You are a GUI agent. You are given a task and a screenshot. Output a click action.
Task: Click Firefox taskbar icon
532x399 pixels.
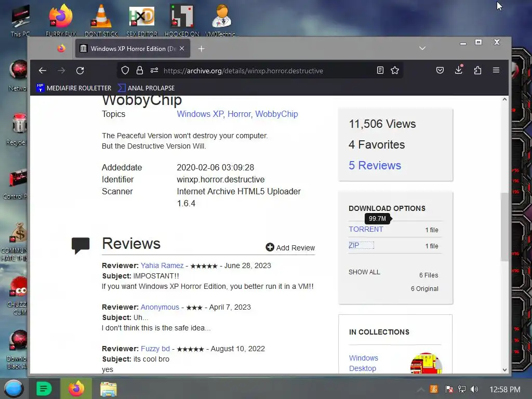coord(76,389)
